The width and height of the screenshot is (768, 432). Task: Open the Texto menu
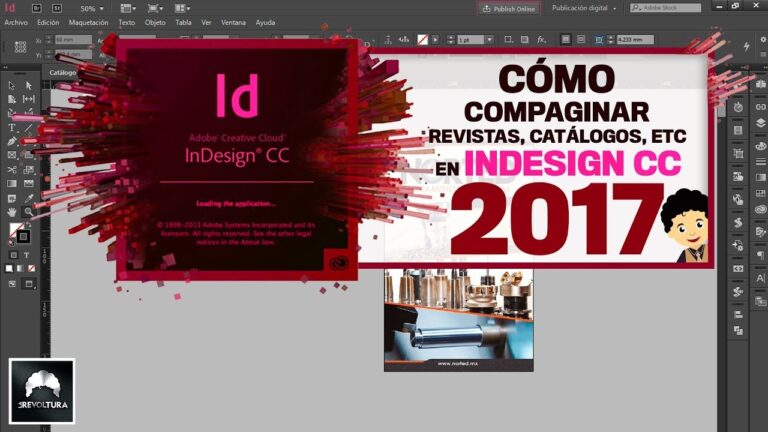(126, 23)
